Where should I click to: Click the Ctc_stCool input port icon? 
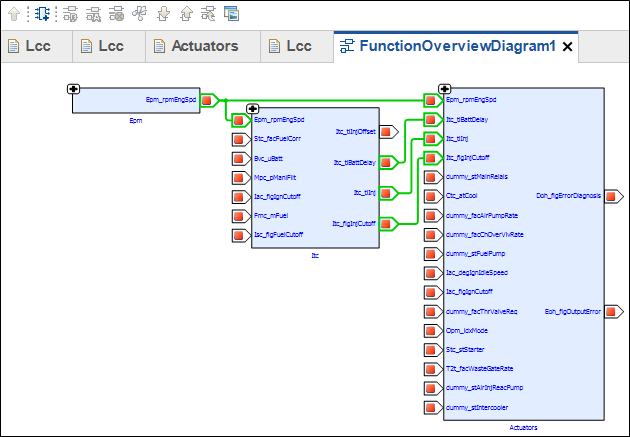432,196
